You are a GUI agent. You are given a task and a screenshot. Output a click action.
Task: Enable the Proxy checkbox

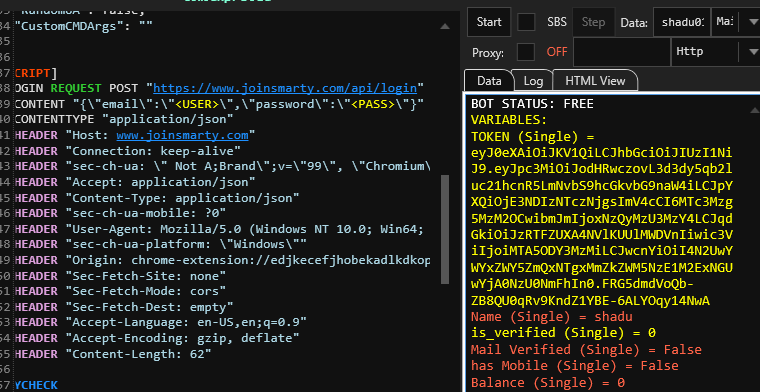point(526,52)
